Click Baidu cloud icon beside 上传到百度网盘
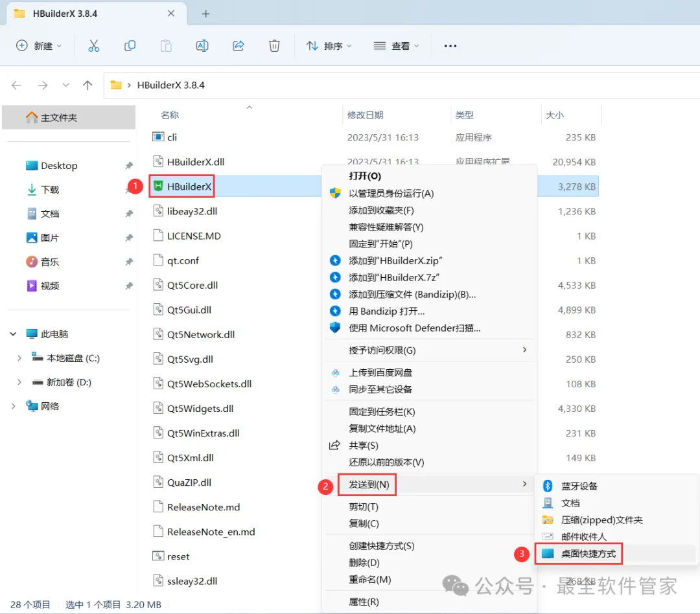 [335, 372]
